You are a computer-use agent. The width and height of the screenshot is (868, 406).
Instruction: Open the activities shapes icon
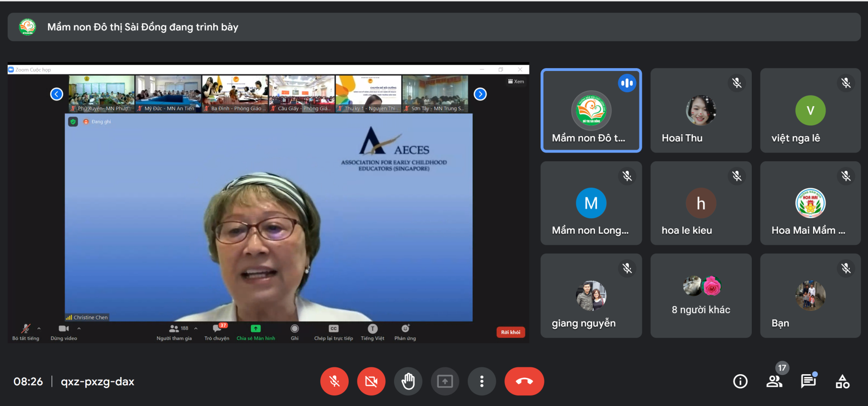842,381
